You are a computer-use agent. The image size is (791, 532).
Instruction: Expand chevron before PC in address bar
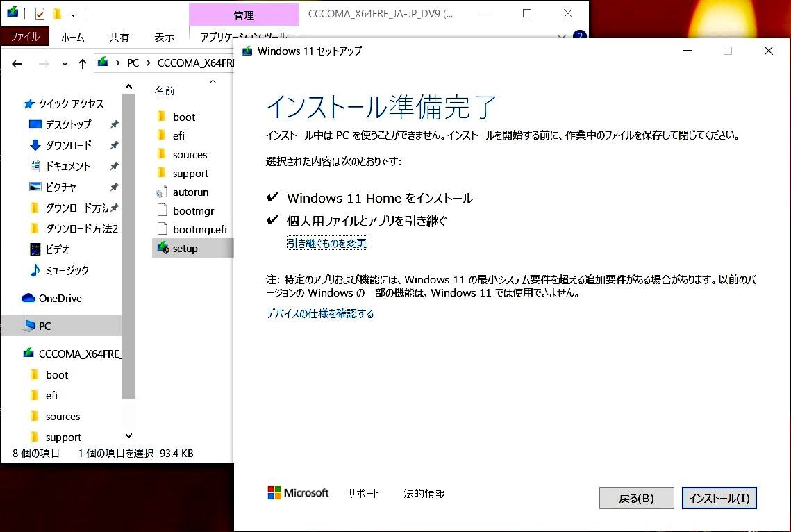pyautogui.click(x=117, y=63)
